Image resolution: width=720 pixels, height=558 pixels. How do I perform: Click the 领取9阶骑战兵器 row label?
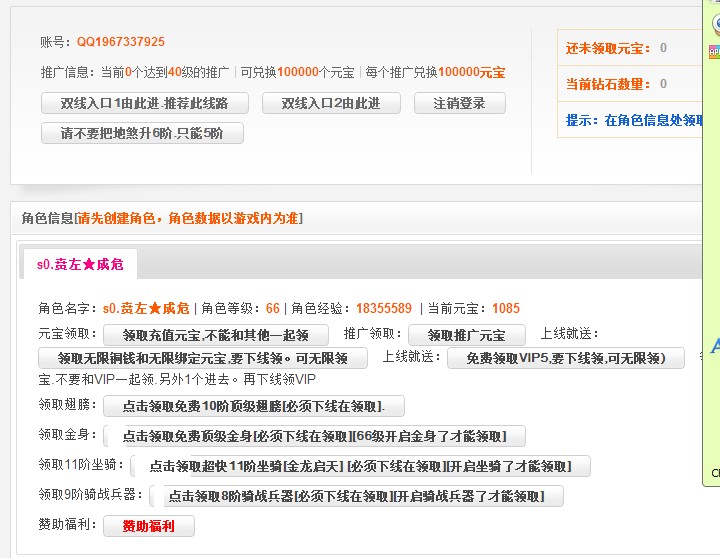coord(91,495)
